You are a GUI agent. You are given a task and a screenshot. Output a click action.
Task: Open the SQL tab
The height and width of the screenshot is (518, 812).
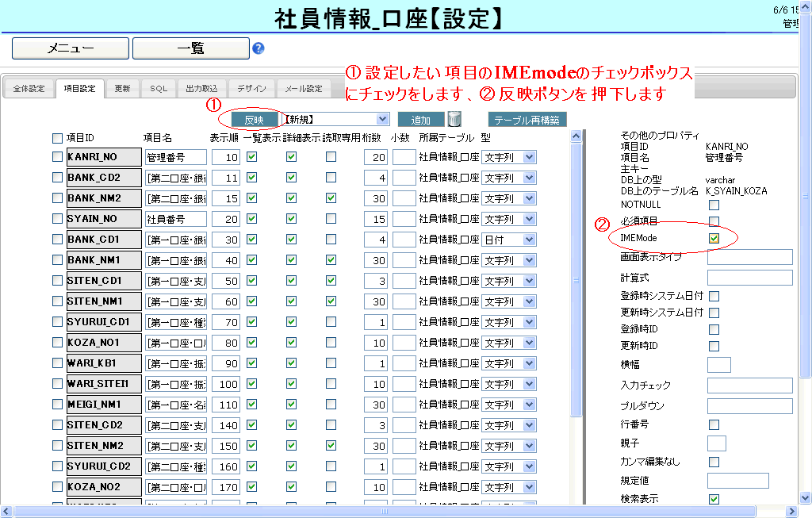tap(159, 89)
